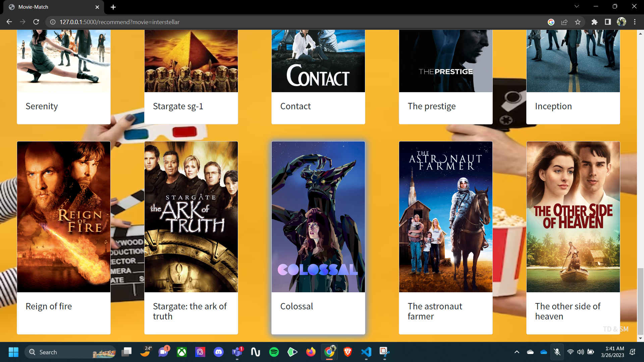Bookmark this page with the star icon
The height and width of the screenshot is (362, 644).
pyautogui.click(x=578, y=22)
